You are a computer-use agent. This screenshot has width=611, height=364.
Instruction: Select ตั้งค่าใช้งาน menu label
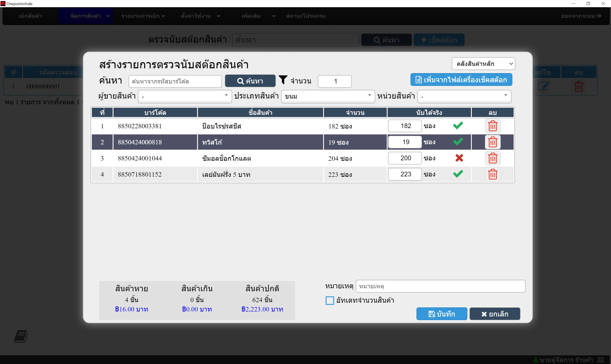[x=196, y=16]
